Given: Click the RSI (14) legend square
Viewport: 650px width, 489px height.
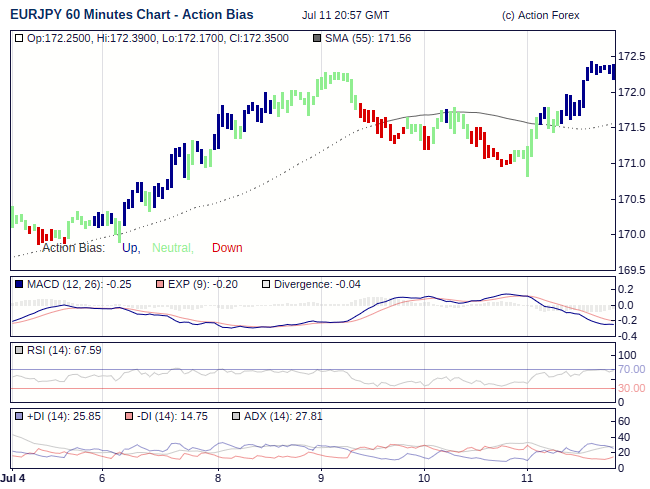Looking at the screenshot, I should pos(20,350).
